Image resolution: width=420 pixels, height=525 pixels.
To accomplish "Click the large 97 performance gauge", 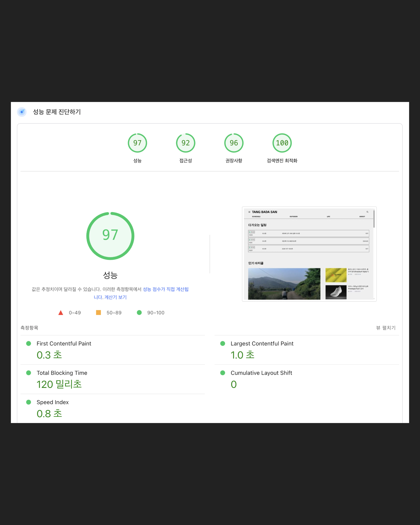I will (110, 236).
